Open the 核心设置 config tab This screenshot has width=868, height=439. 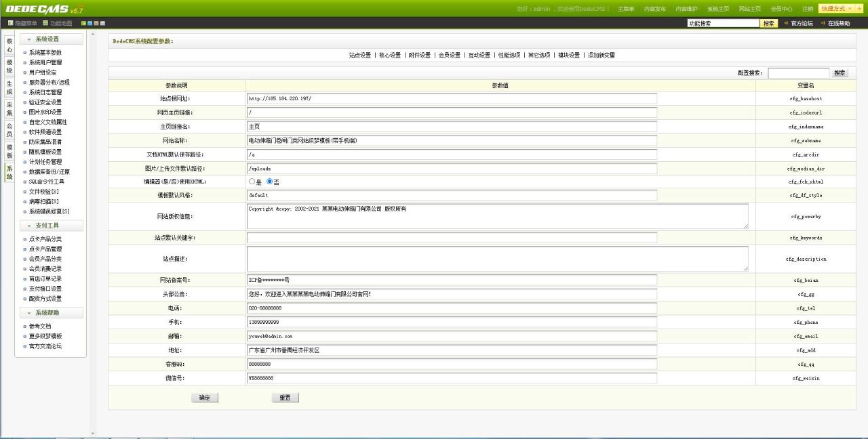(390, 55)
